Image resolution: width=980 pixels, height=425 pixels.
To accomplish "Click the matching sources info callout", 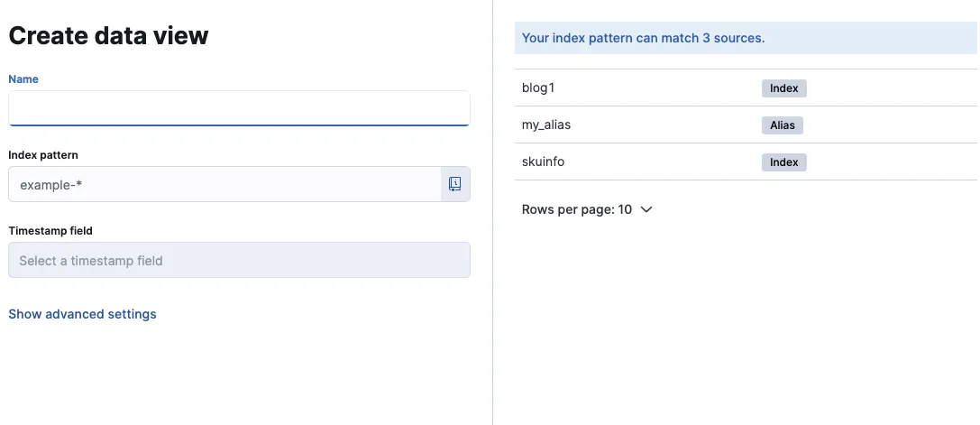I will pos(746,38).
